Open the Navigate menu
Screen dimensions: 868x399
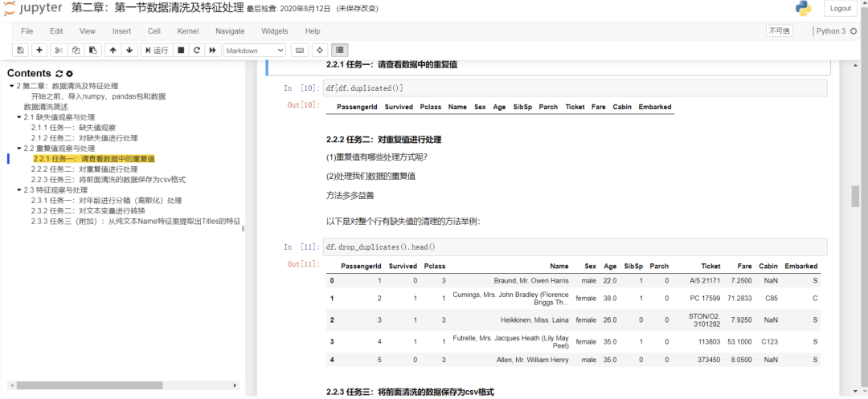click(x=231, y=31)
